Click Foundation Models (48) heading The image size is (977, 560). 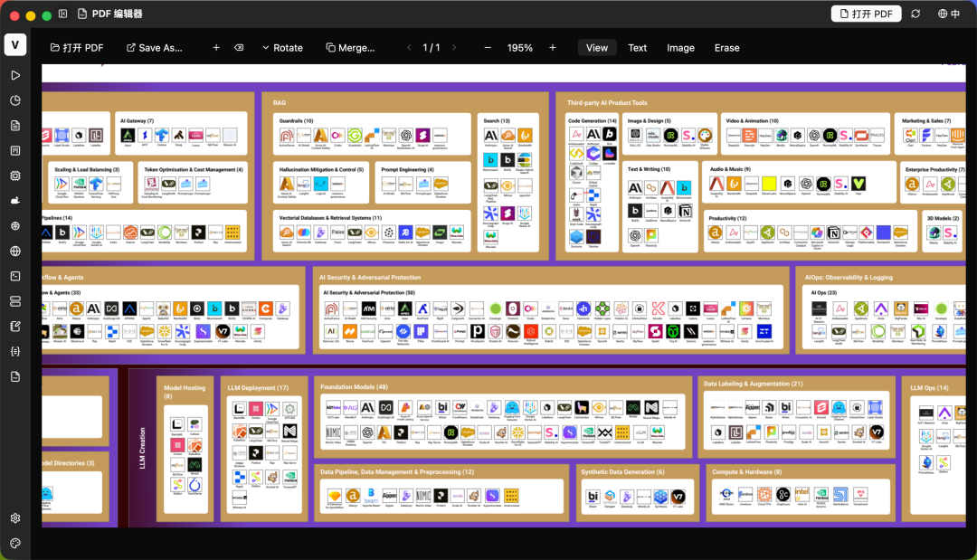click(354, 387)
